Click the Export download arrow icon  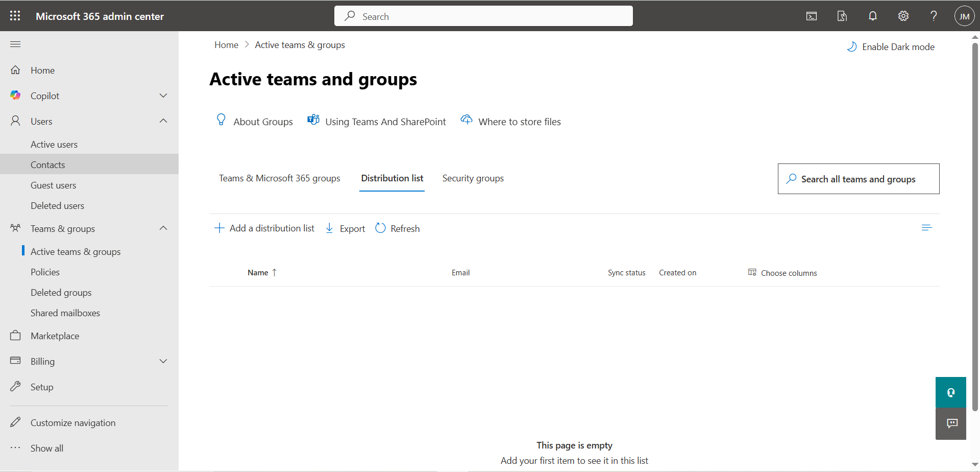(330, 228)
